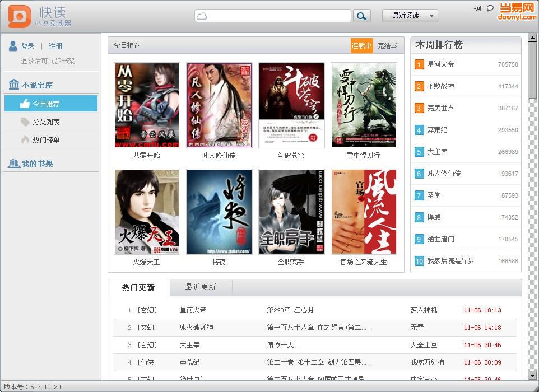Toggle recommendations to 连载中
The height and width of the screenshot is (392, 539).
[361, 46]
